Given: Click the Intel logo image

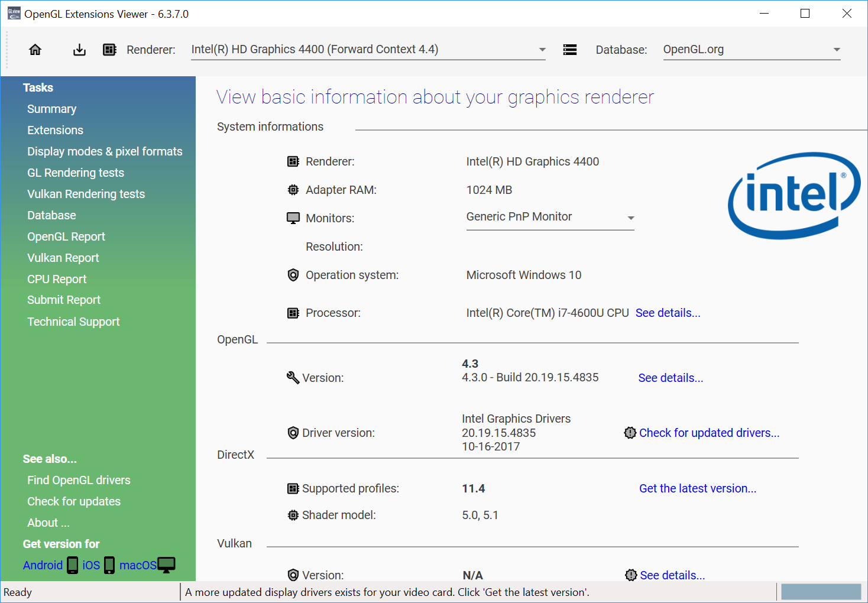Looking at the screenshot, I should point(793,196).
